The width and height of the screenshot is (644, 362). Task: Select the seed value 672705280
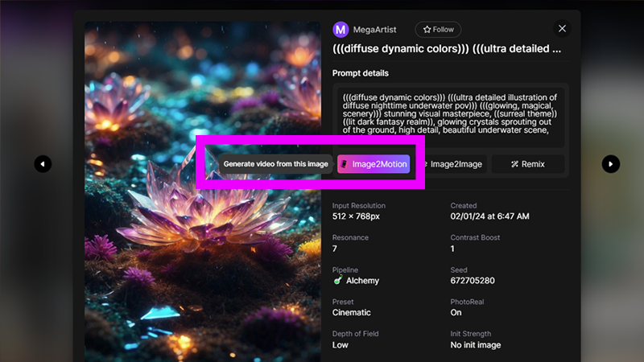(x=473, y=281)
